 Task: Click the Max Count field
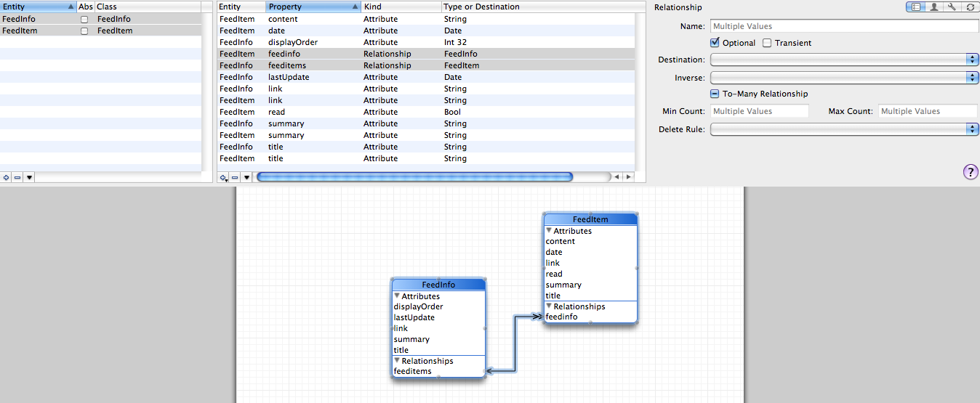pyautogui.click(x=928, y=111)
